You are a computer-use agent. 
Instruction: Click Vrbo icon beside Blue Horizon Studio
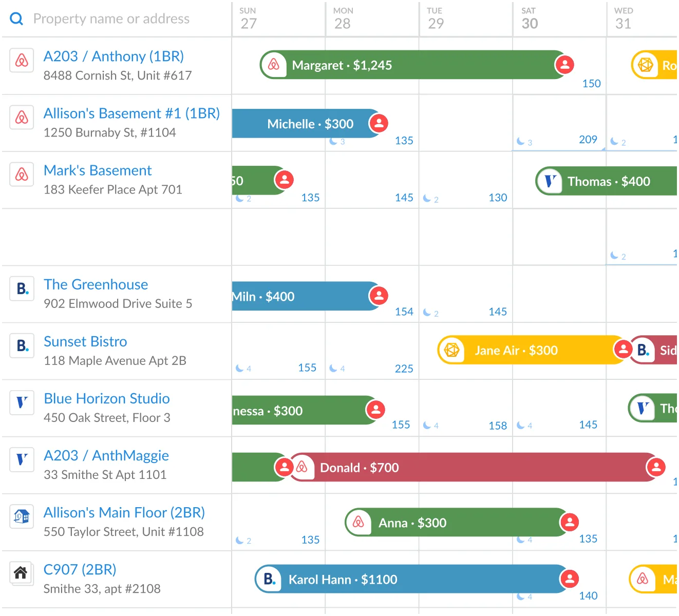click(x=22, y=402)
